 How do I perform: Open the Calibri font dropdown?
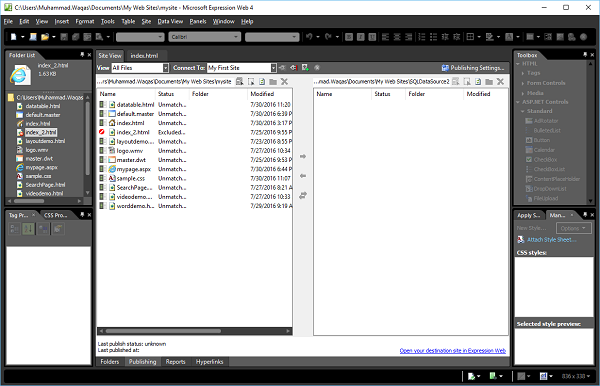click(x=236, y=37)
